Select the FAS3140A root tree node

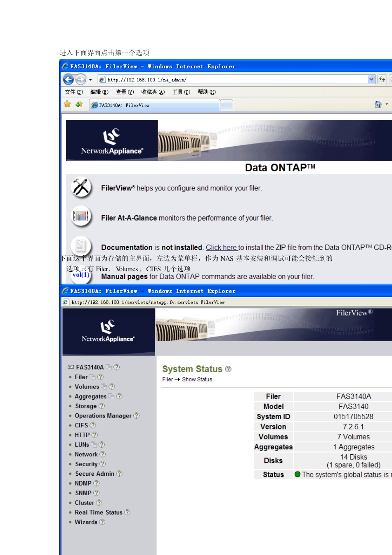90,367
